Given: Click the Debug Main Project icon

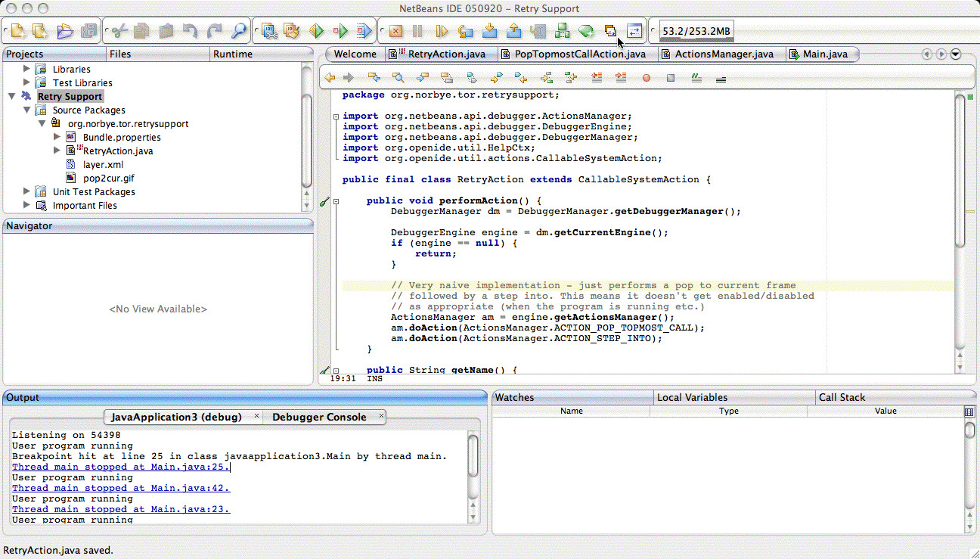Looking at the screenshot, I should (340, 31).
